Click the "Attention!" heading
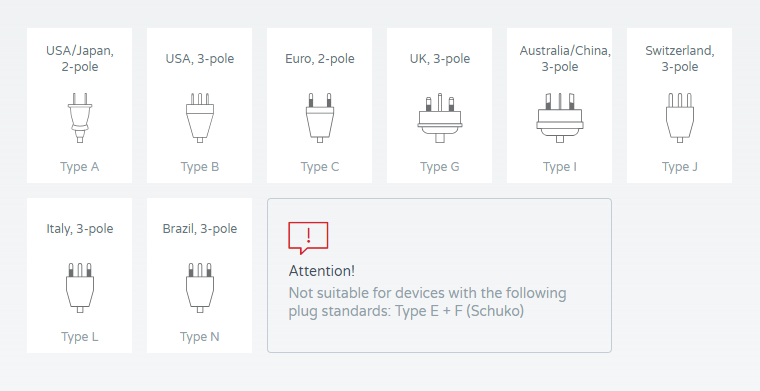 [x=322, y=271]
